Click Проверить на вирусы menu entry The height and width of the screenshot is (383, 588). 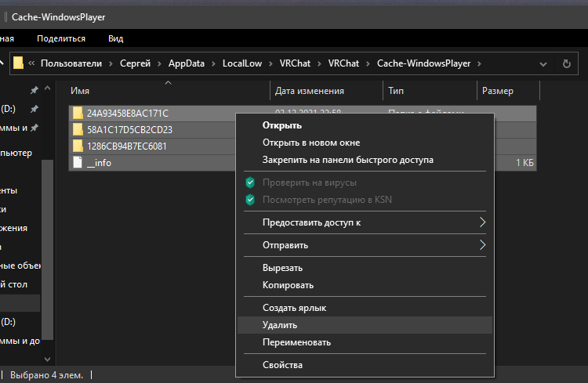(x=310, y=182)
